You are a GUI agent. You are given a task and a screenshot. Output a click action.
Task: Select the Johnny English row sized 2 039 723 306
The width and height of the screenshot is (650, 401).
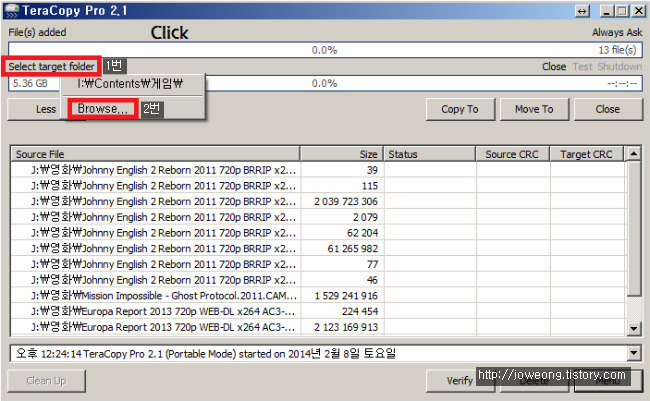click(318, 202)
